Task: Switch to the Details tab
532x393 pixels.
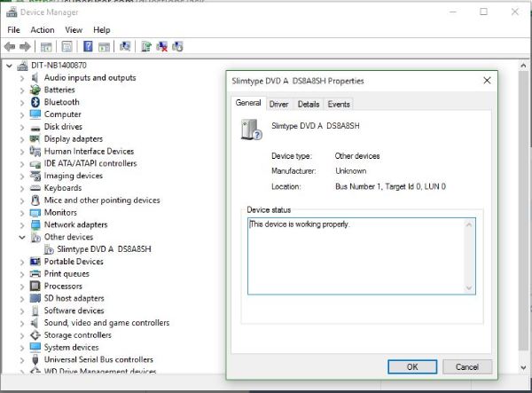Action: (x=309, y=104)
